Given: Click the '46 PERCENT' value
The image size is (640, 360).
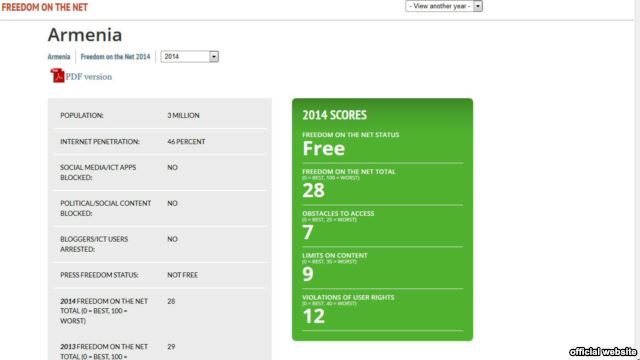Looking at the screenshot, I should [x=186, y=142].
